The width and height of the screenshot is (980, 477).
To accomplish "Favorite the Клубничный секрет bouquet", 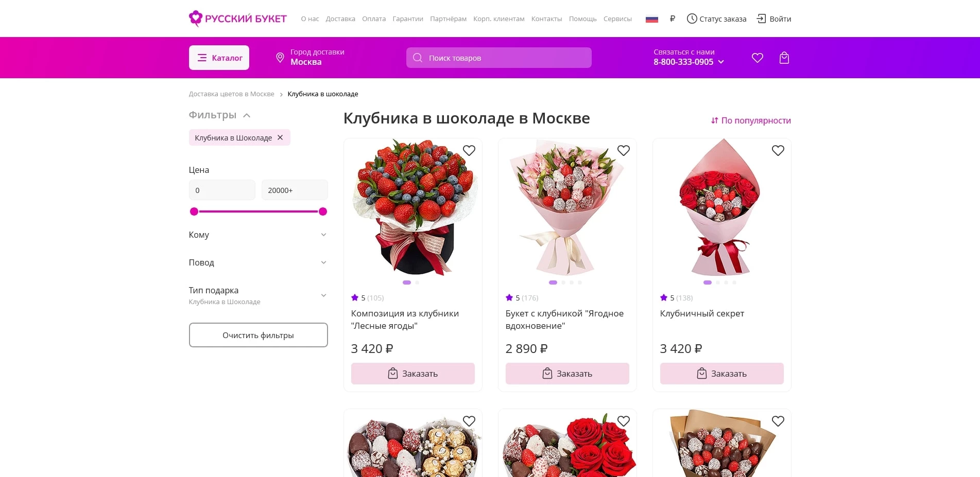I will tap(778, 150).
